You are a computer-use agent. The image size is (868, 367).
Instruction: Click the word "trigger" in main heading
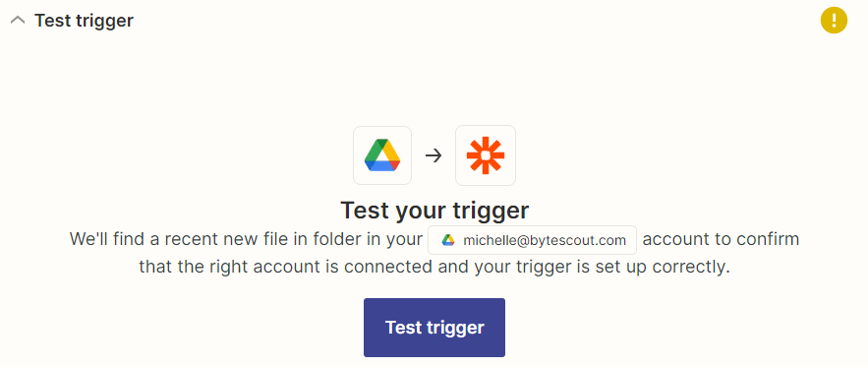point(490,212)
